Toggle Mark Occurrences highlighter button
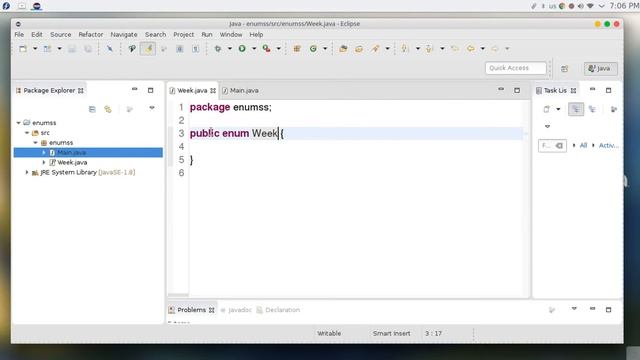Viewport: 640px width, 360px height. [148, 49]
